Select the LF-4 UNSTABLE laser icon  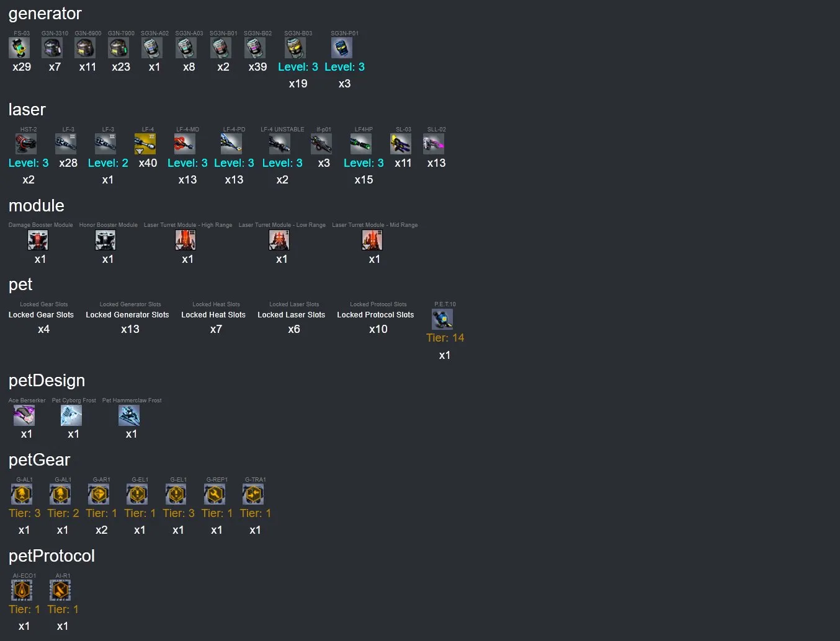click(x=280, y=144)
